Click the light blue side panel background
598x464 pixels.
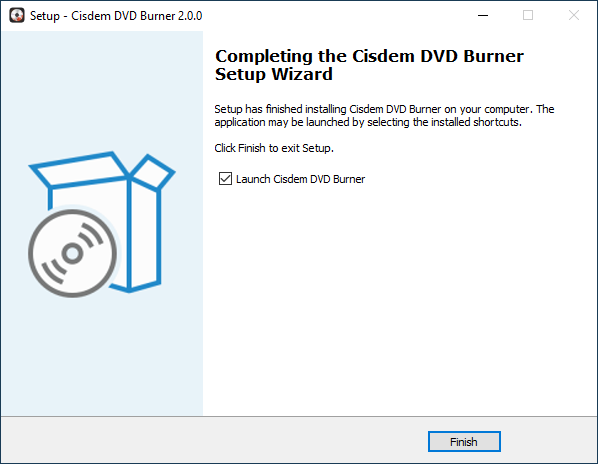tap(101, 355)
